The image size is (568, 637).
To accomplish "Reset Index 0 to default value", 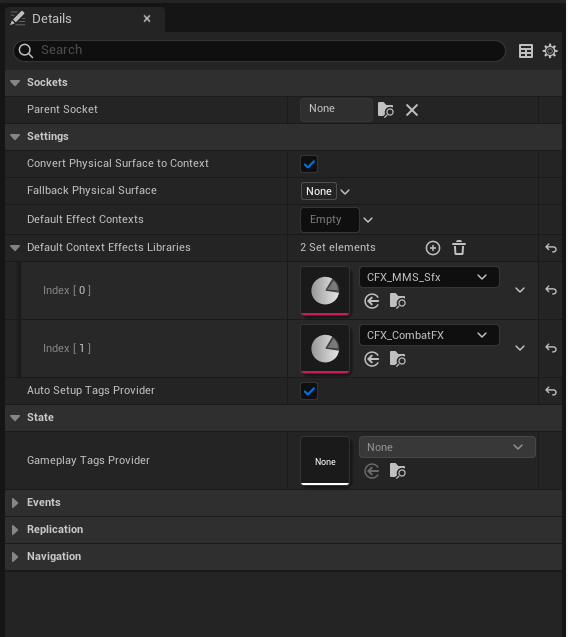I will [551, 290].
